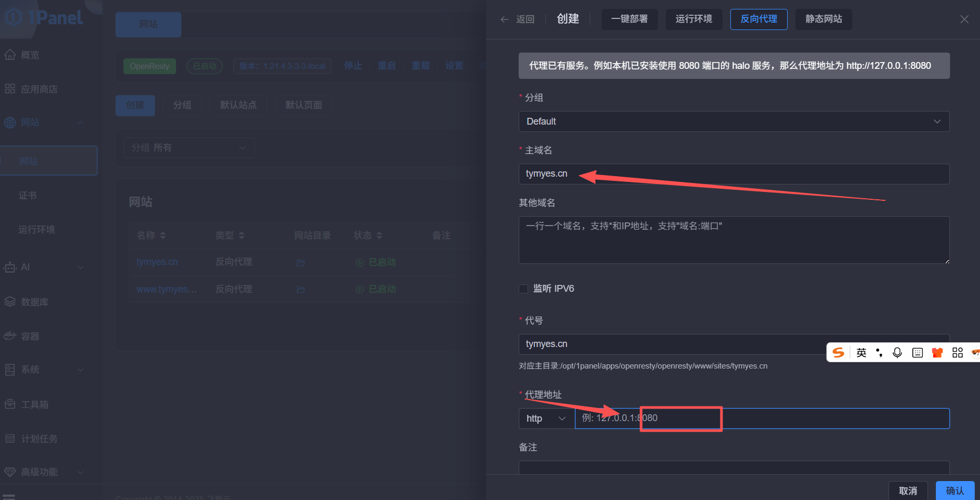Close the create website drawer with the X
This screenshot has height=500, width=980.
(964, 19)
